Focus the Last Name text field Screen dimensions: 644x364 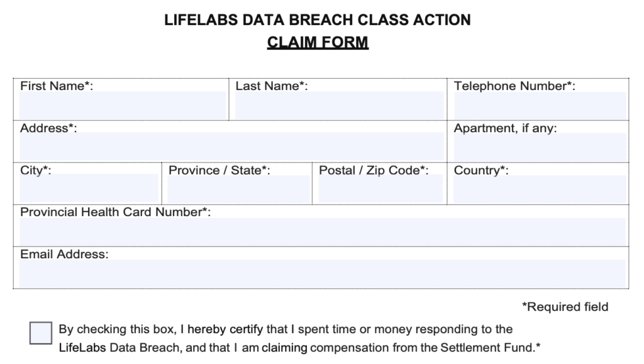point(339,105)
